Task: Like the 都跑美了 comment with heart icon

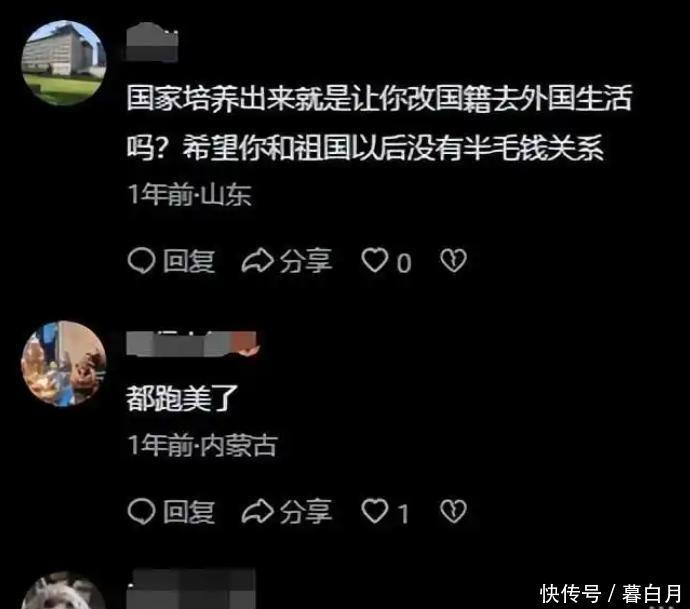Action: tap(374, 511)
